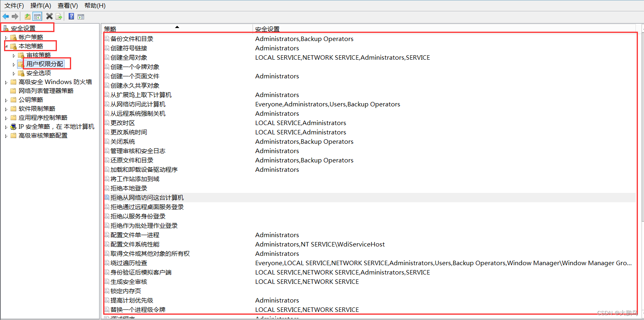The height and width of the screenshot is (320, 644).
Task: Select the 取得文件或其他对象的所有权 policy row
Action: pos(370,253)
